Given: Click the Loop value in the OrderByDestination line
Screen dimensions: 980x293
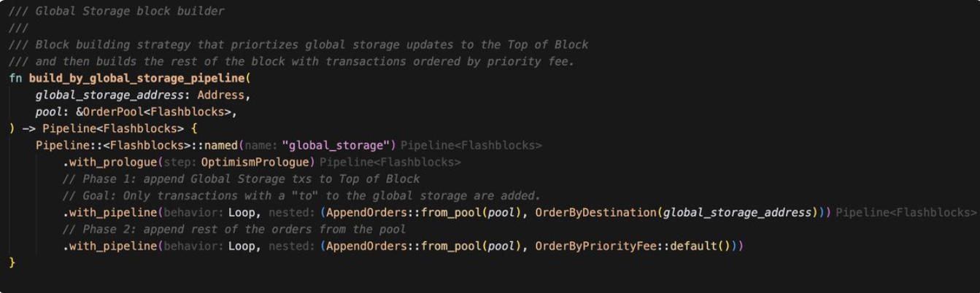Looking at the screenshot, I should 243,212.
